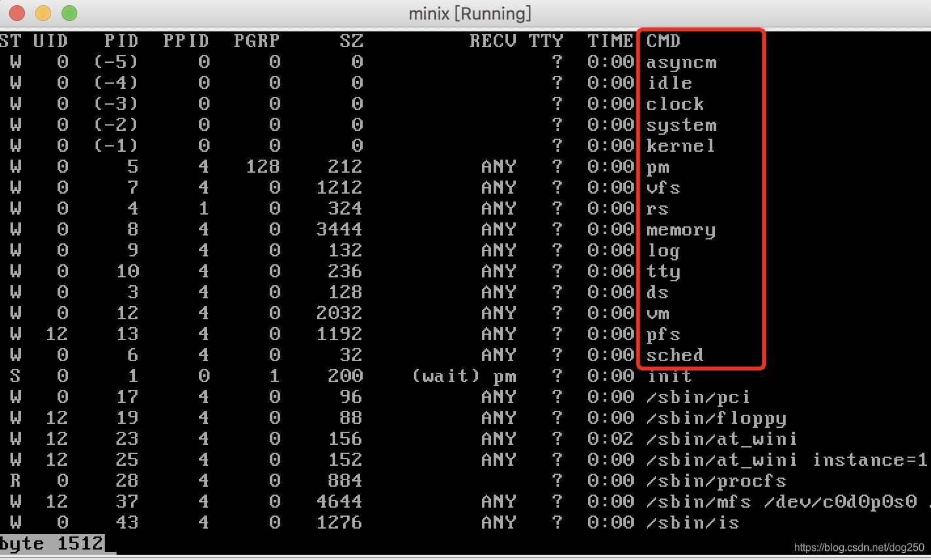This screenshot has height=560, width=931.
Task: Click the SZ value '324'
Action: click(x=345, y=209)
